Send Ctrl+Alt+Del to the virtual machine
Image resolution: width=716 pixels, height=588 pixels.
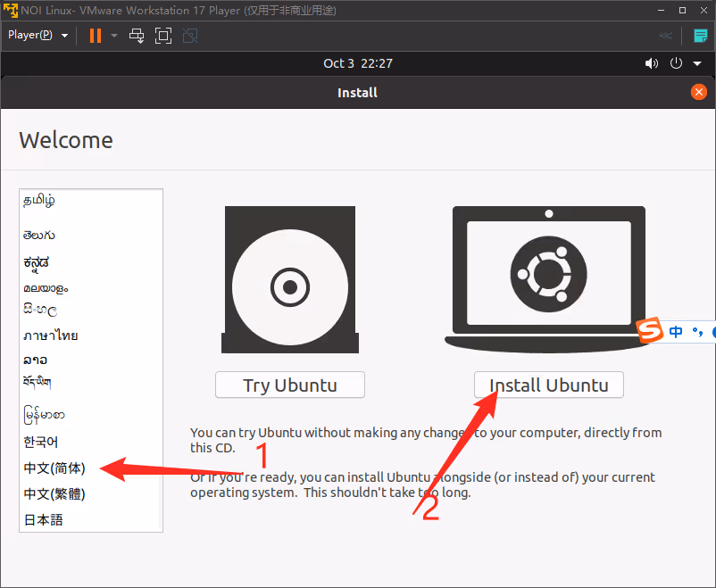(x=137, y=36)
